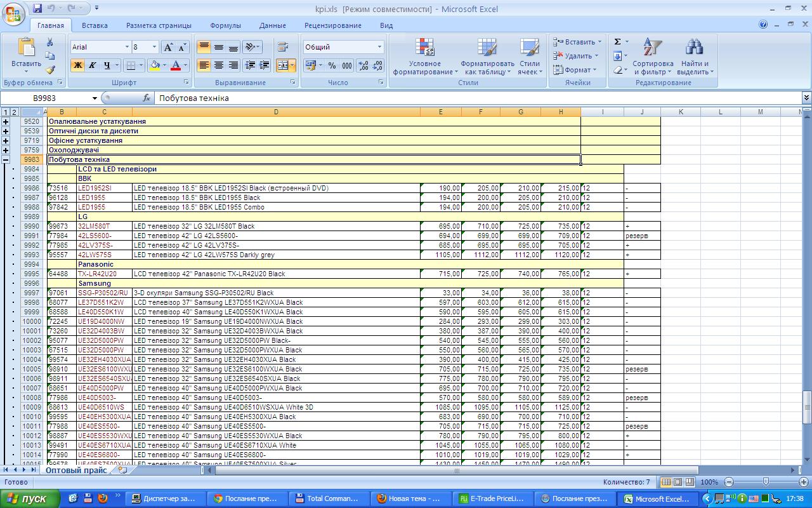The height and width of the screenshot is (508, 812).
Task: Switch to the Данные ribbon tab
Action: click(272, 25)
